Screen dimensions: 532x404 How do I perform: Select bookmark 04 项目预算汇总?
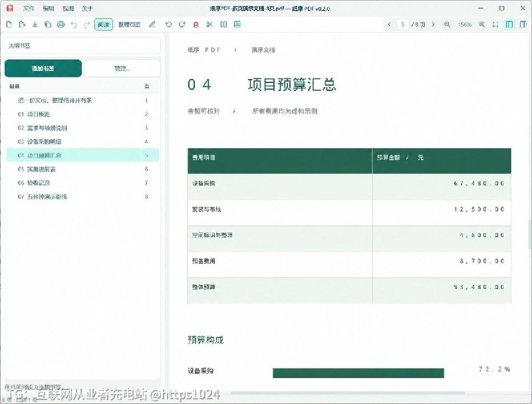point(82,155)
